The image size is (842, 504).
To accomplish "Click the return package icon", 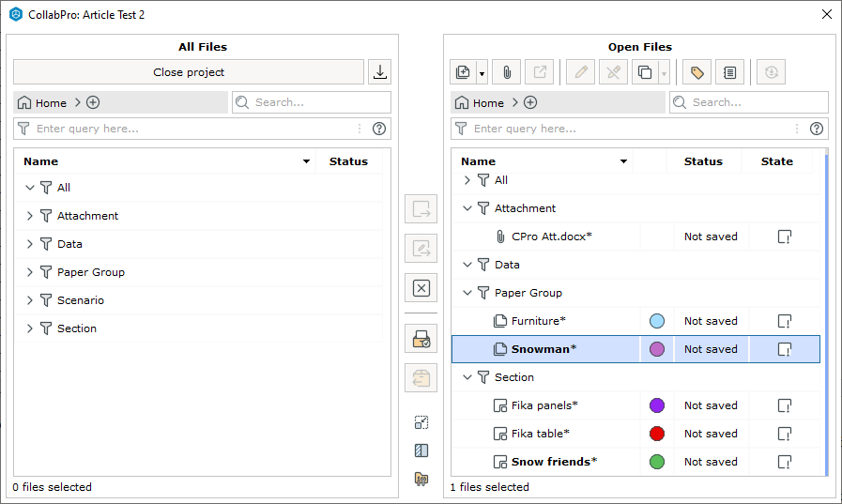I will (x=421, y=378).
